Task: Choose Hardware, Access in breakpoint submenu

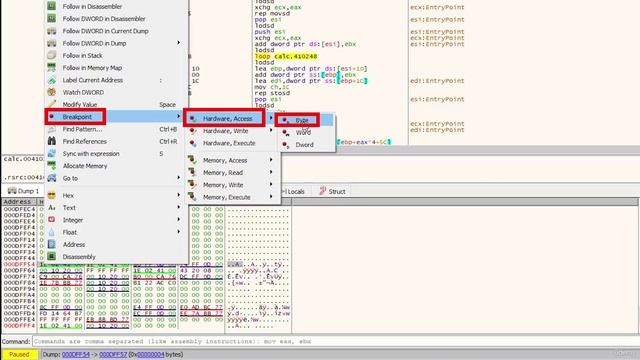Action: click(x=230, y=118)
